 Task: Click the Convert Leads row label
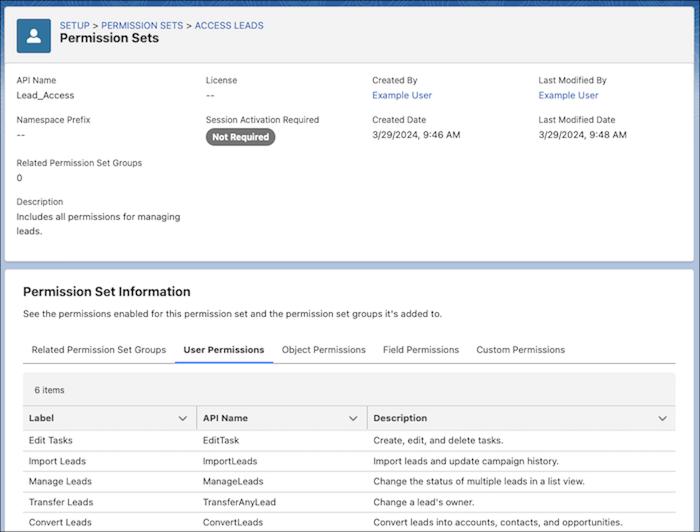coord(61,522)
